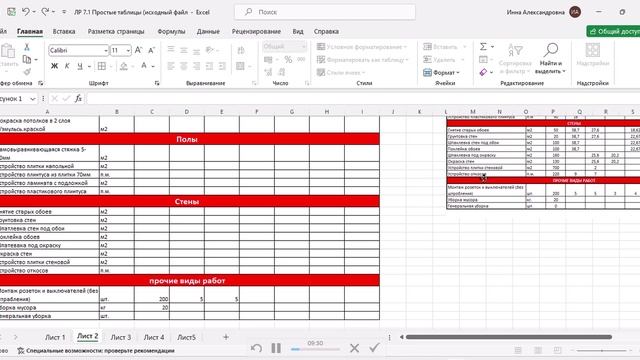The height and width of the screenshot is (360, 640).
Task: Open the Разметка страницы tab
Action: pos(116,31)
